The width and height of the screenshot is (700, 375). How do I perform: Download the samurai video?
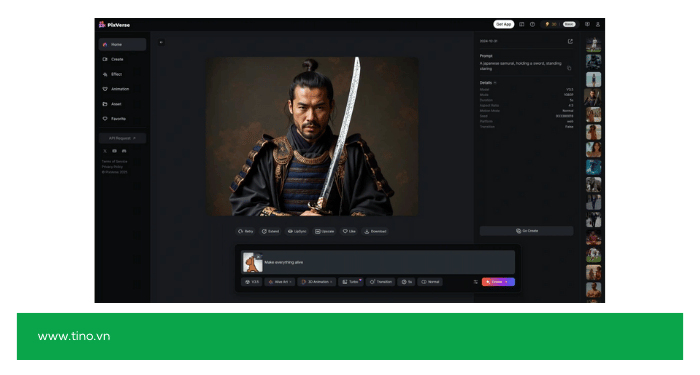pyautogui.click(x=375, y=231)
